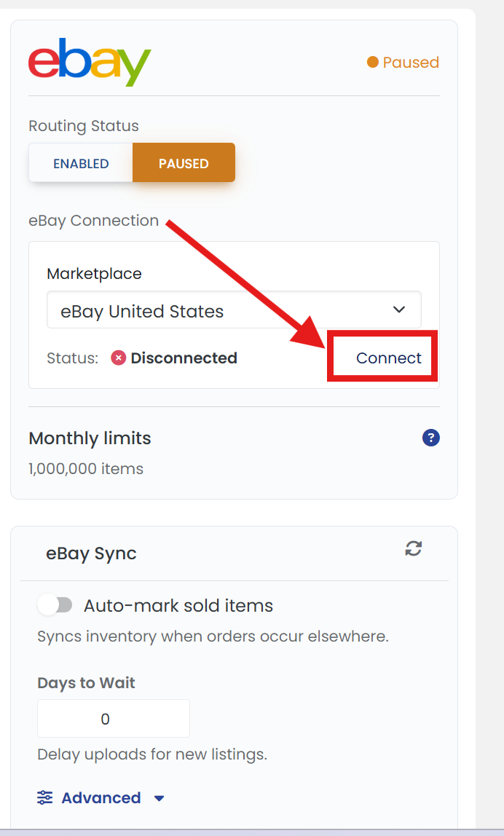Click the Marketplace dropdown chevron arrow
Viewport: 504px width, 836px height.
[399, 309]
